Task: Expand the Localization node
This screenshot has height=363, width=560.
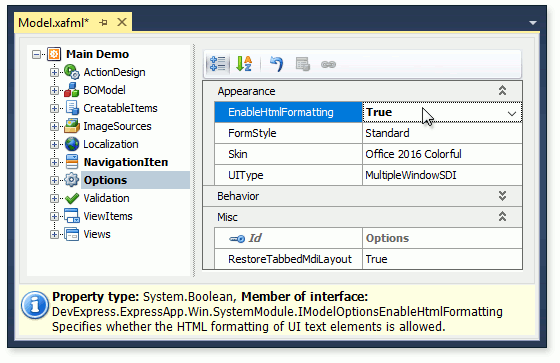Action: coord(54,144)
